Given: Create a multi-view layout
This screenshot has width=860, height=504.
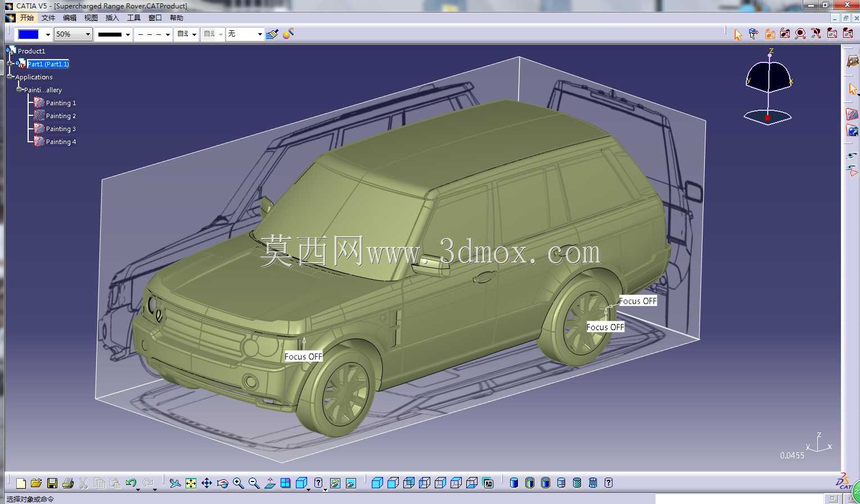Looking at the screenshot, I should [x=286, y=483].
